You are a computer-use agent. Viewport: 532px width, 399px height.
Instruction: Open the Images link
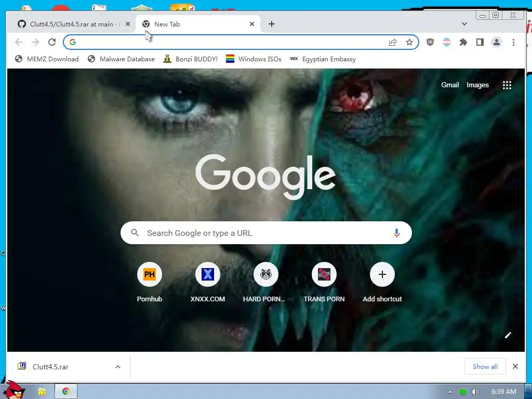tap(477, 85)
